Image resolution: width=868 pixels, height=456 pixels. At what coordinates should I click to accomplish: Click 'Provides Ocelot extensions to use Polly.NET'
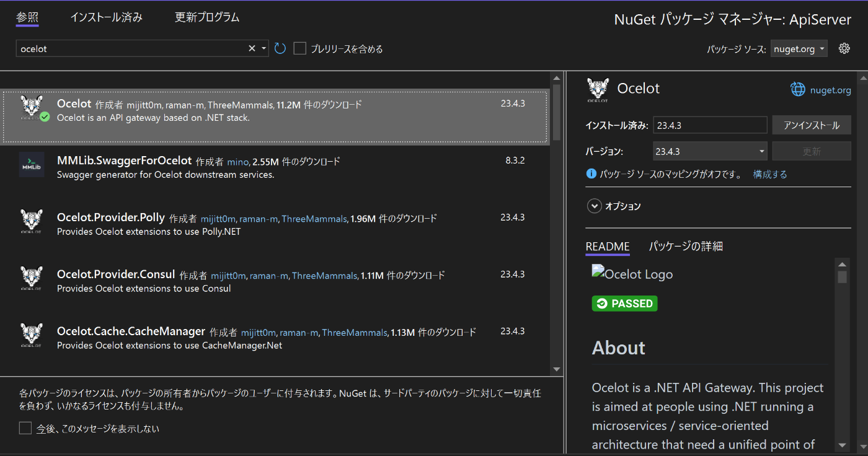(149, 232)
